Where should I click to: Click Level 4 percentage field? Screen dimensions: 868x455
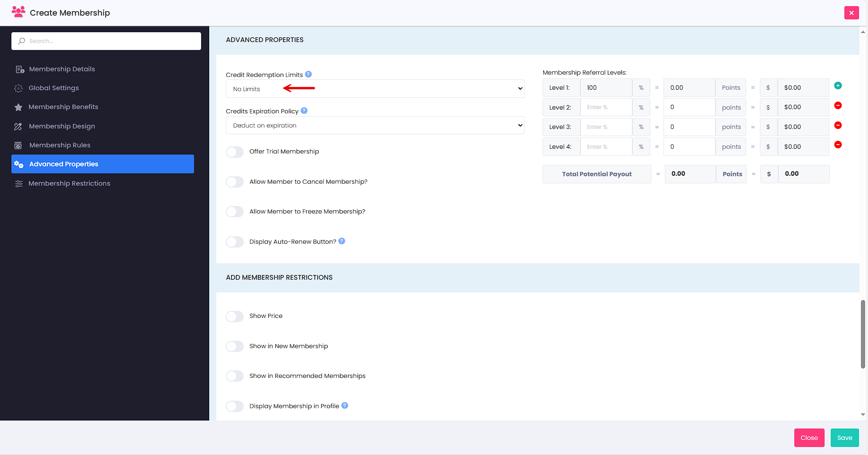[606, 147]
